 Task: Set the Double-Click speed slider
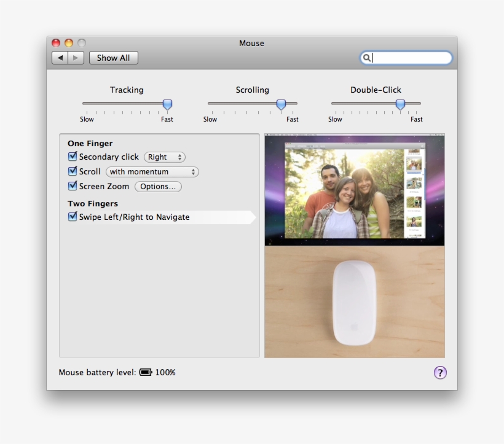[x=400, y=104]
